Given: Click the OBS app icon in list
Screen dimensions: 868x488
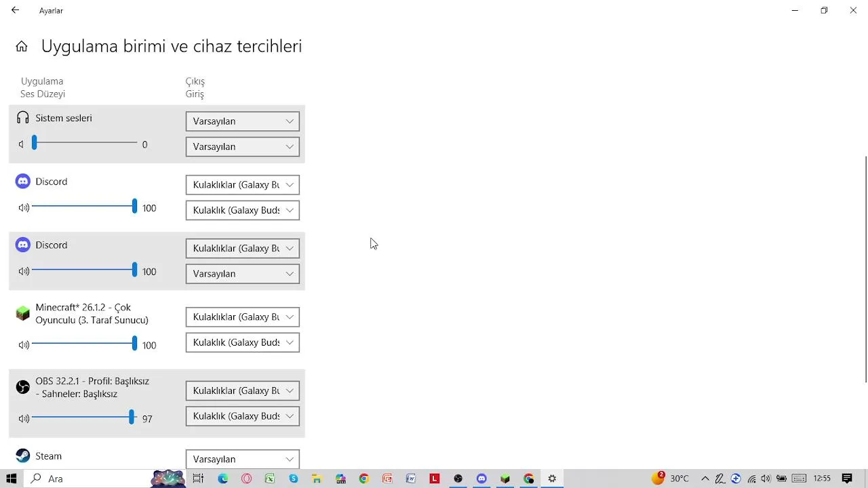Looking at the screenshot, I should (x=23, y=387).
